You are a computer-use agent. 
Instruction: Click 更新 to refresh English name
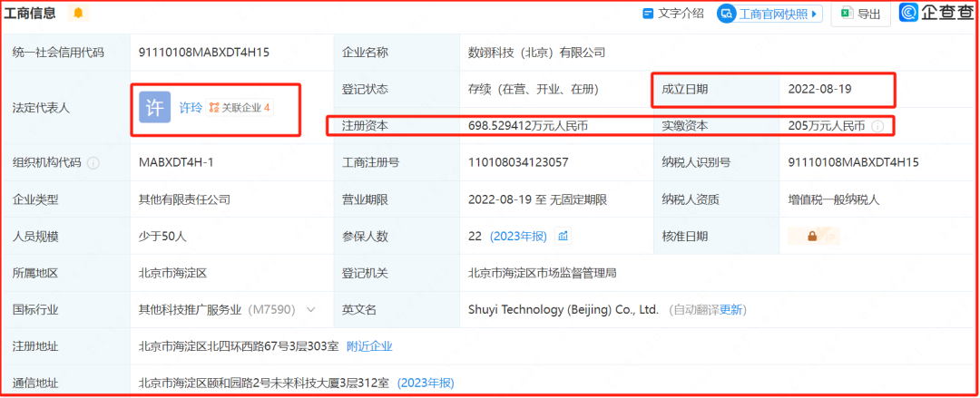coord(730,310)
